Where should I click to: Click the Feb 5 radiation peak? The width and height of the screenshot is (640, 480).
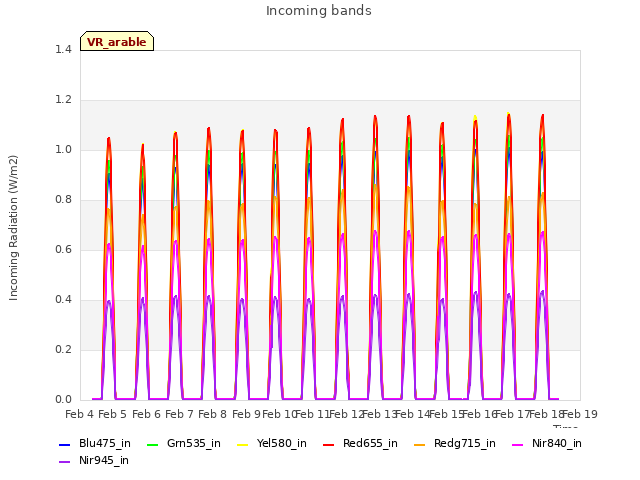(109, 139)
